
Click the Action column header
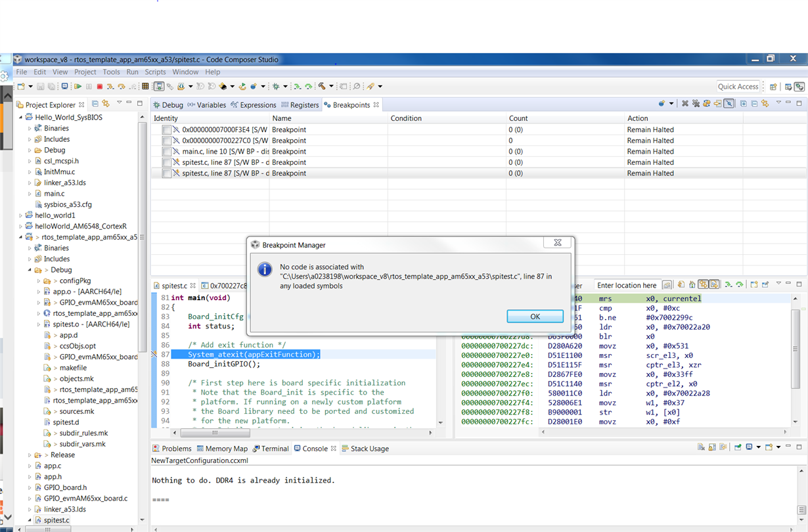683,118
